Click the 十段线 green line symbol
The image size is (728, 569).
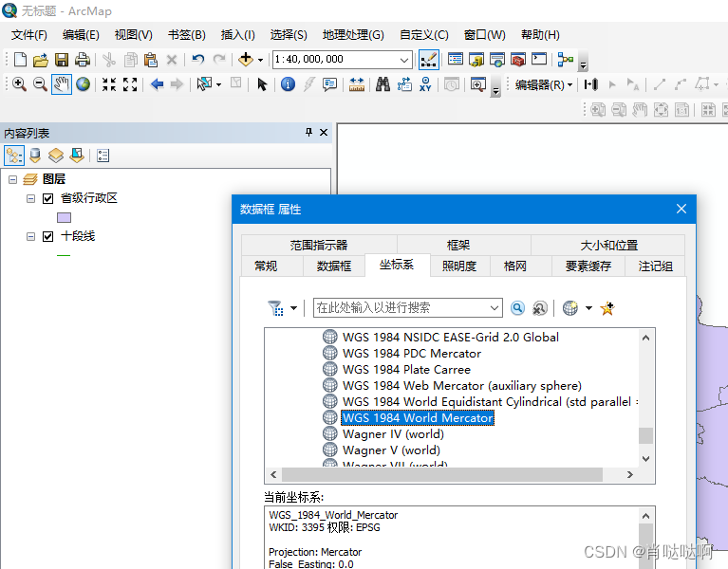[x=64, y=255]
